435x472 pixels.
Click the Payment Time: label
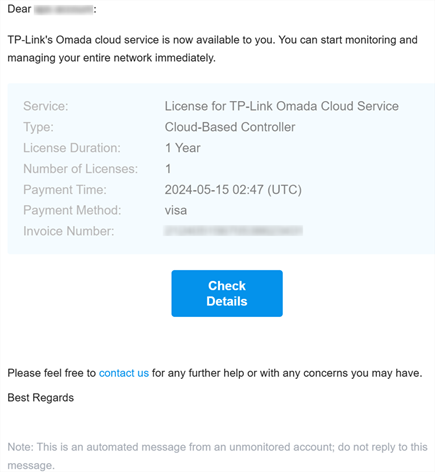pos(65,190)
